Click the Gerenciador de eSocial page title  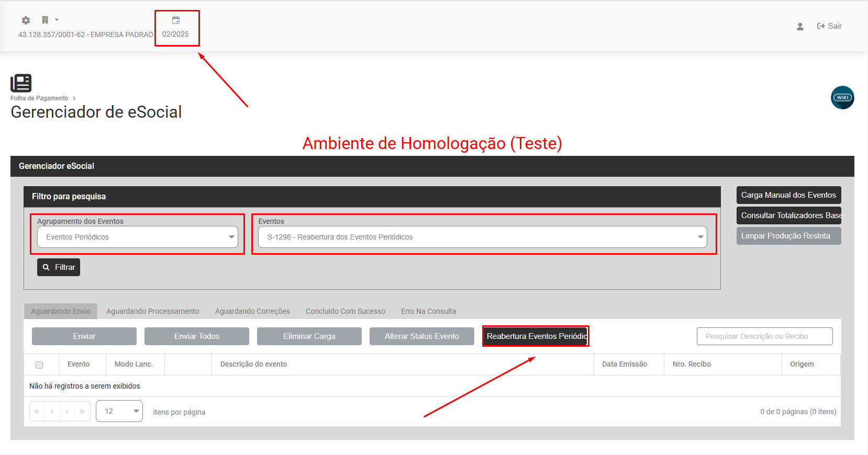click(x=96, y=112)
